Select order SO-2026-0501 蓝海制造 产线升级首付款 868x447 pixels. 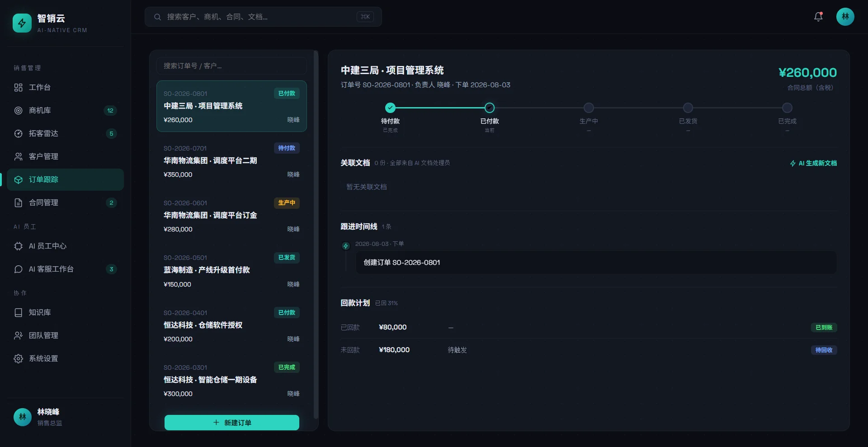click(231, 271)
